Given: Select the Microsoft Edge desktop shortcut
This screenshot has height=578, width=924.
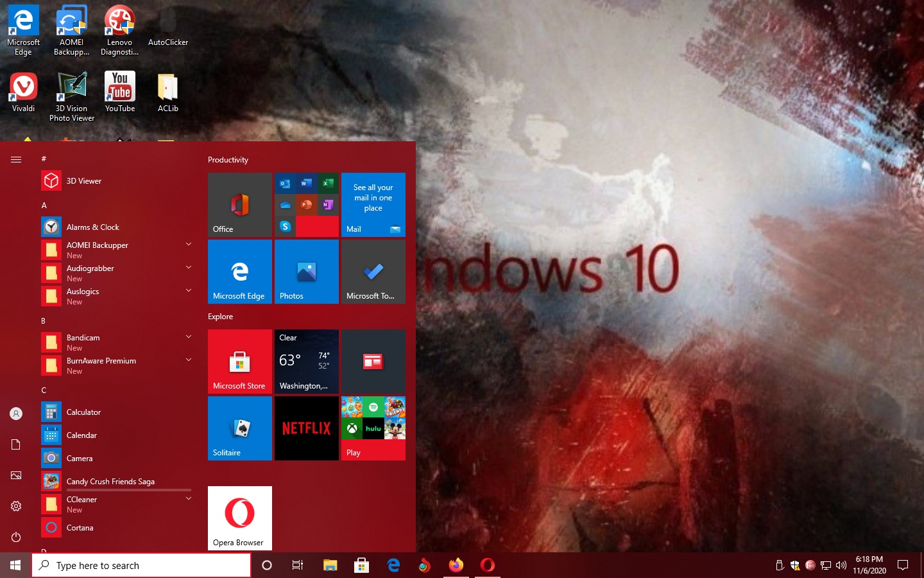Looking at the screenshot, I should point(24,31).
